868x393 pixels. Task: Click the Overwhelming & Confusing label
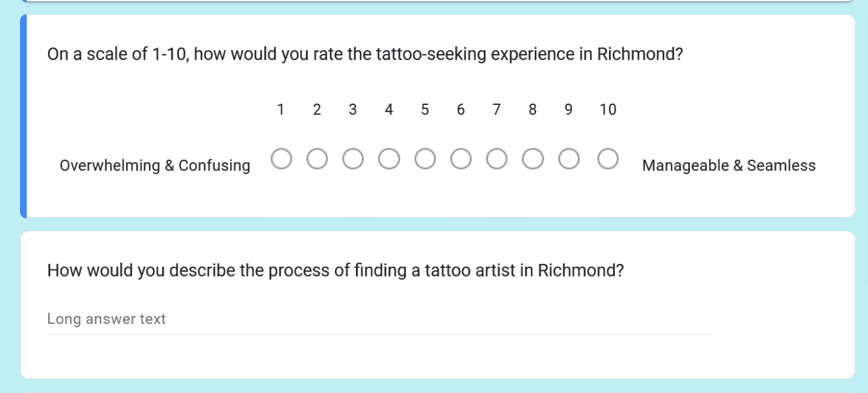click(x=155, y=166)
